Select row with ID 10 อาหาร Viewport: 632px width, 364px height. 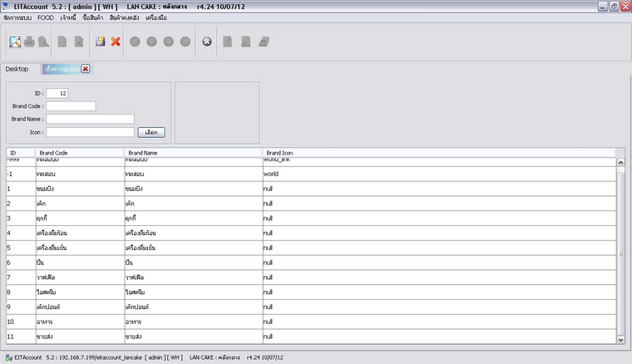click(x=311, y=322)
